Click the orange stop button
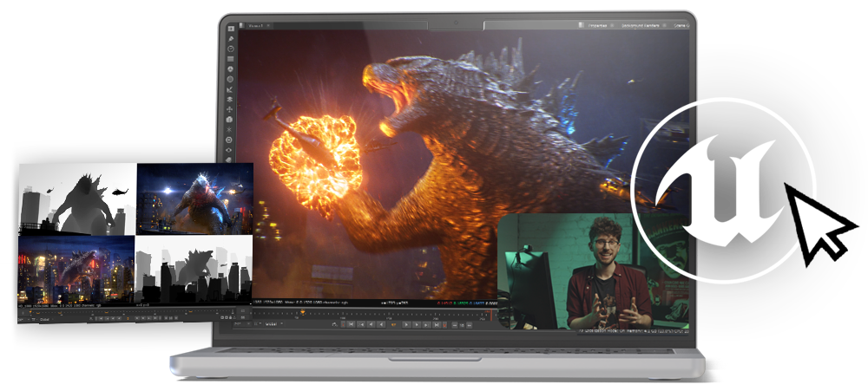 393,324
